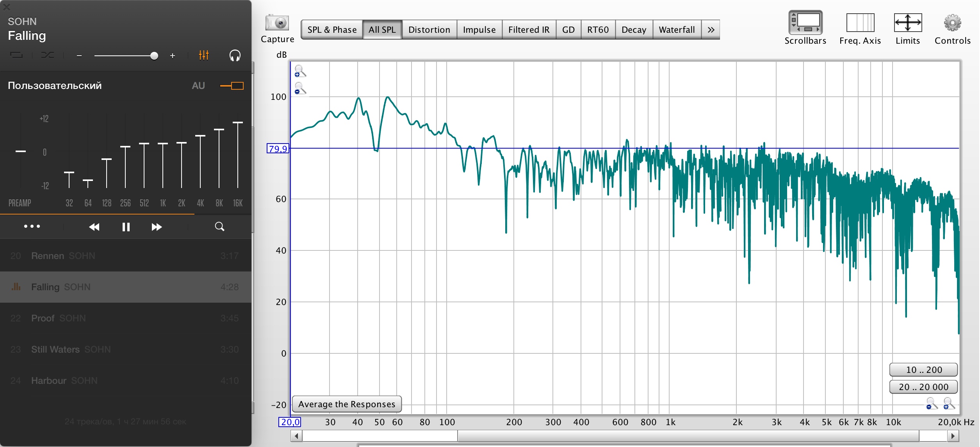Image resolution: width=980 pixels, height=447 pixels.
Task: Switch to the Distortion tab
Action: tap(429, 30)
